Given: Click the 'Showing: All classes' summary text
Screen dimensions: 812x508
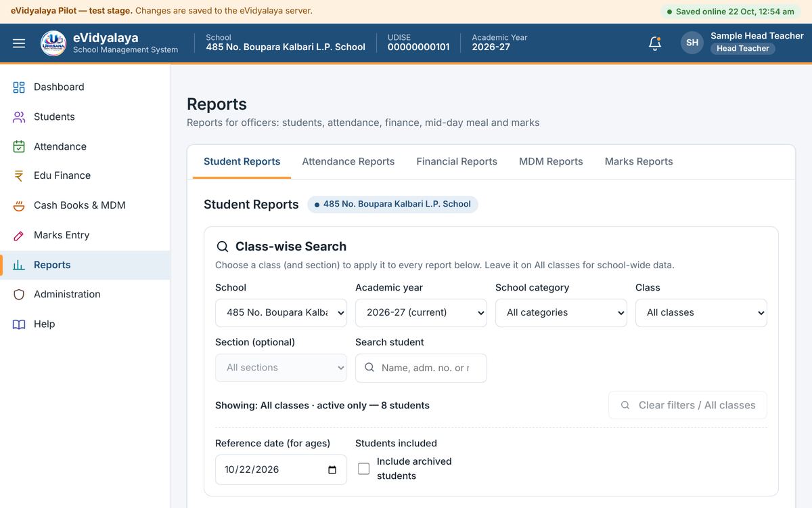Looking at the screenshot, I should 322,406.
